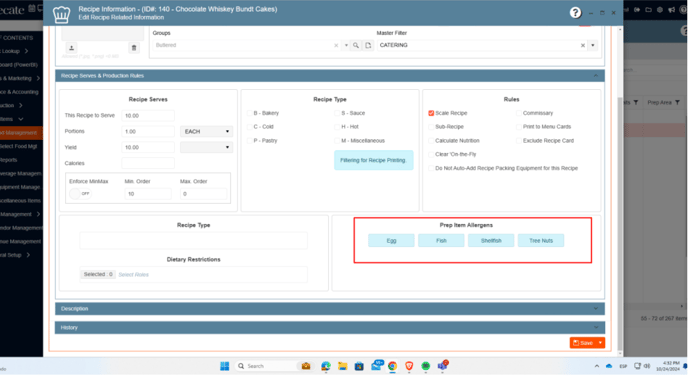Click the folder icon in background toolbar
Viewport: 688px width, 379px height.
click(648, 10)
